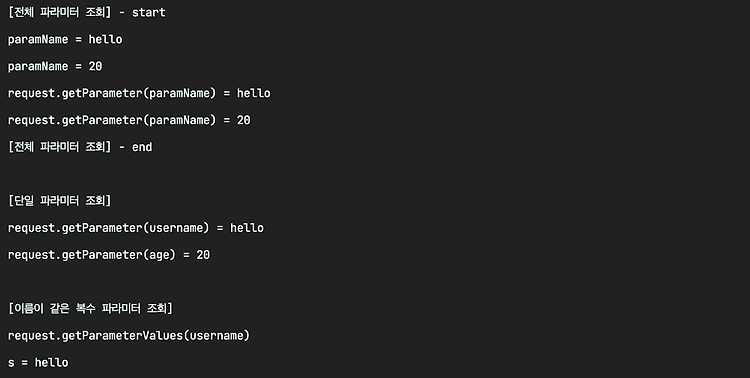Click the '[전체 파라미터 조회] - end' line
The image size is (750, 378).
pyautogui.click(x=80, y=147)
